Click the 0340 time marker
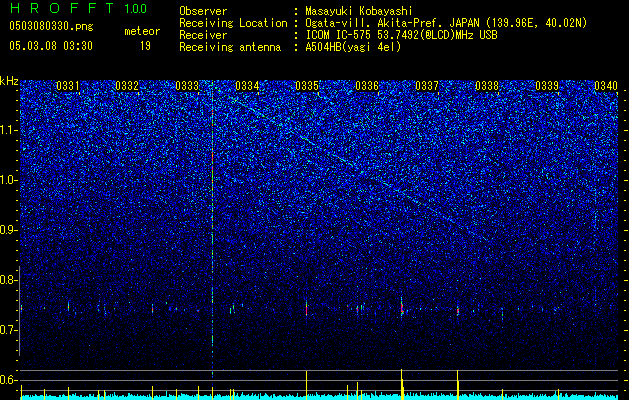Screen dimensions: 629x400 click(606, 86)
